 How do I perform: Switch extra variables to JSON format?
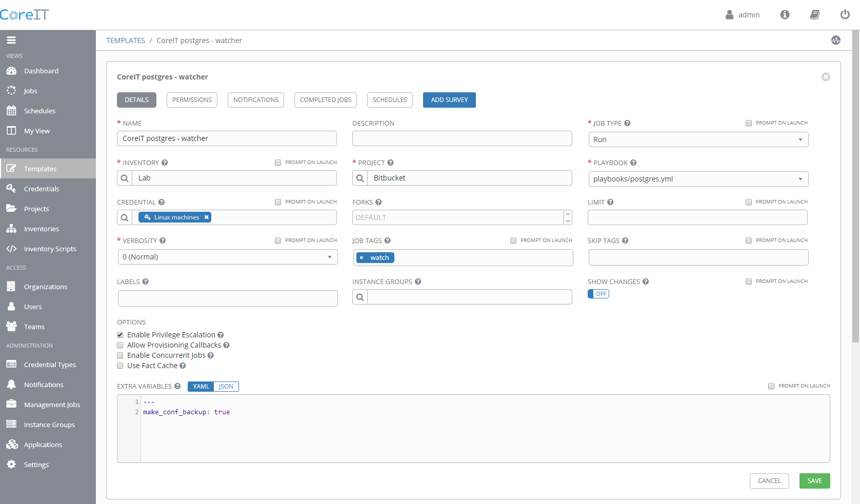coord(226,387)
